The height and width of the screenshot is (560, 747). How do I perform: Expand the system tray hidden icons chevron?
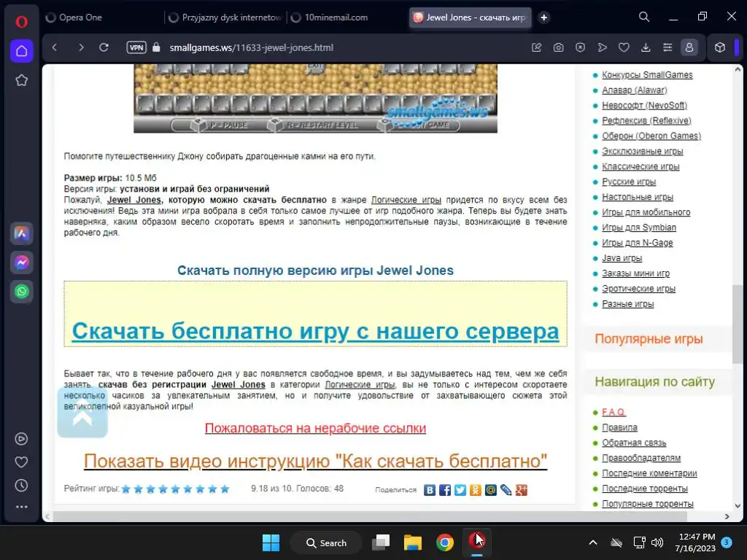[x=592, y=542]
